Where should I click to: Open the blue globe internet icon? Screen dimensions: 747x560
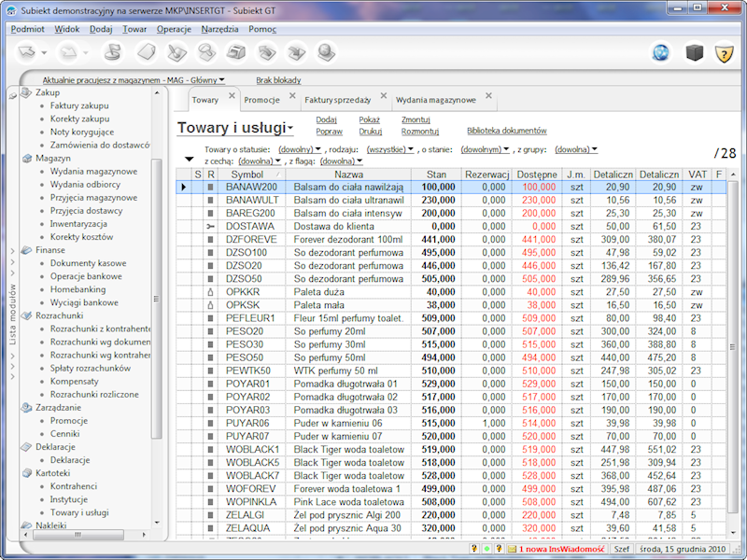click(x=661, y=53)
